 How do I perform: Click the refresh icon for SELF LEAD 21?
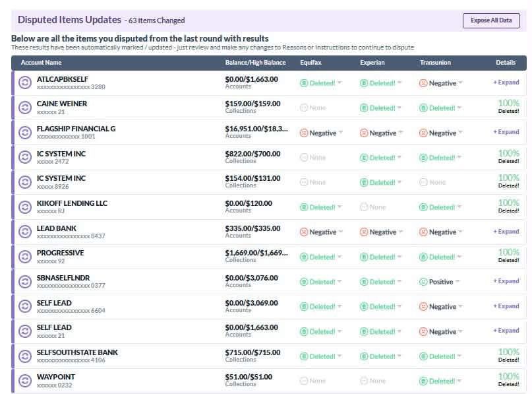click(25, 331)
